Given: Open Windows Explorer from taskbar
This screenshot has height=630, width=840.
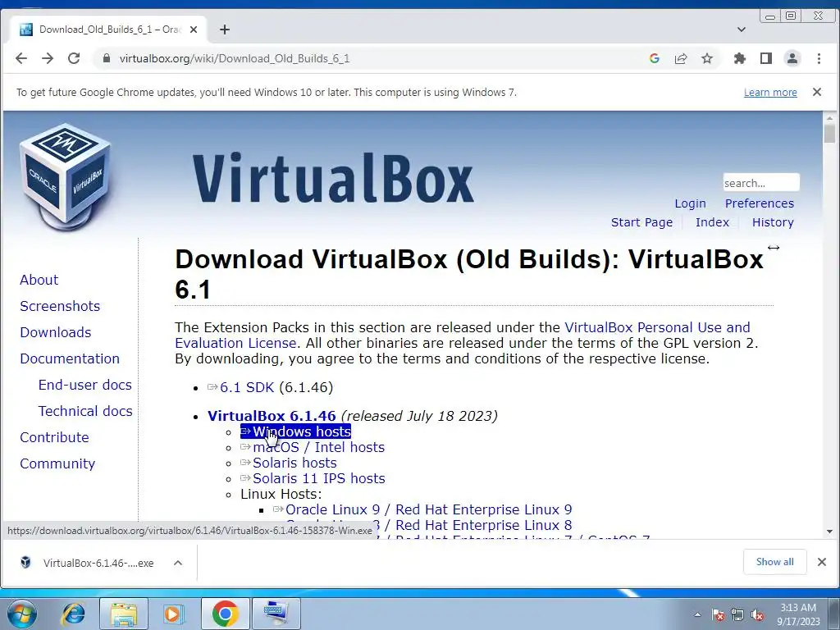Looking at the screenshot, I should [124, 614].
